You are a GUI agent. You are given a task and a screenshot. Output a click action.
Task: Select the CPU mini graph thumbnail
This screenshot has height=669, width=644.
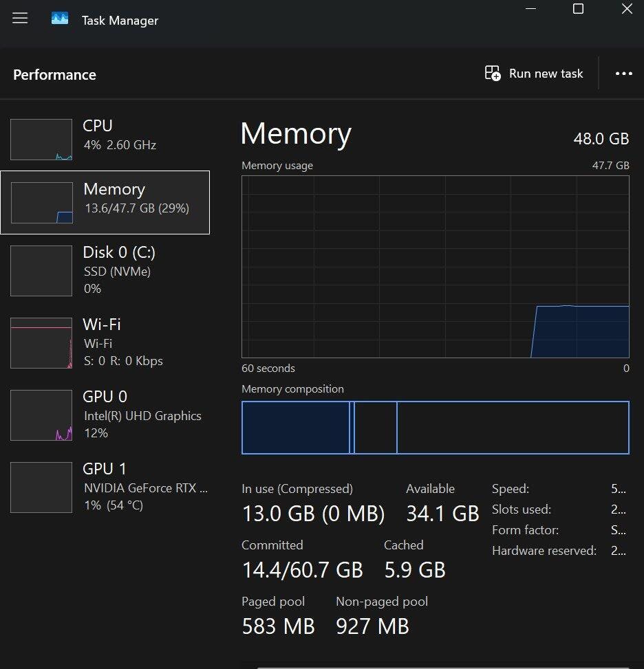(x=41, y=140)
